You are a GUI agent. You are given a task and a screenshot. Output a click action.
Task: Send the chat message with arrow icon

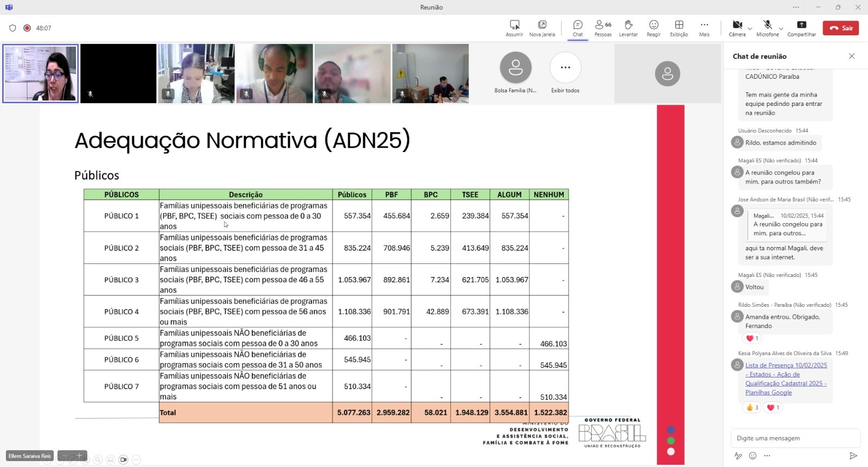(853, 456)
